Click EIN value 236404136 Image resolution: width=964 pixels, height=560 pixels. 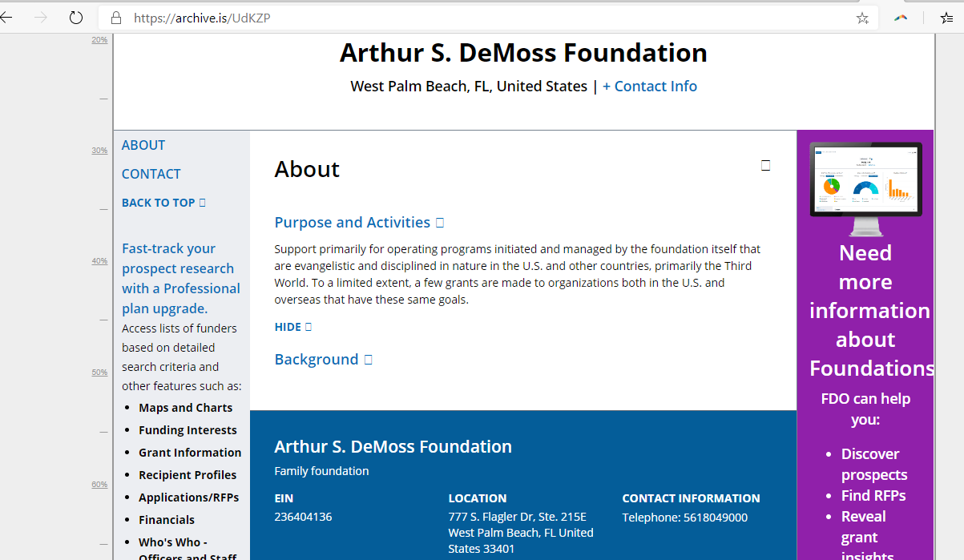coord(303,517)
